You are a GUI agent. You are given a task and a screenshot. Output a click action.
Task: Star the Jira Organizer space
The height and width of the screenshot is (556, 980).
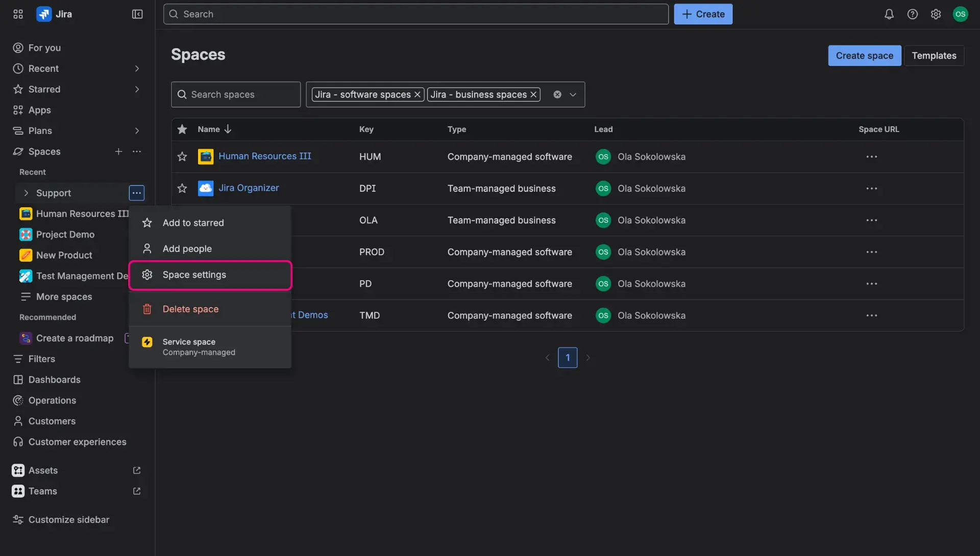(x=182, y=188)
